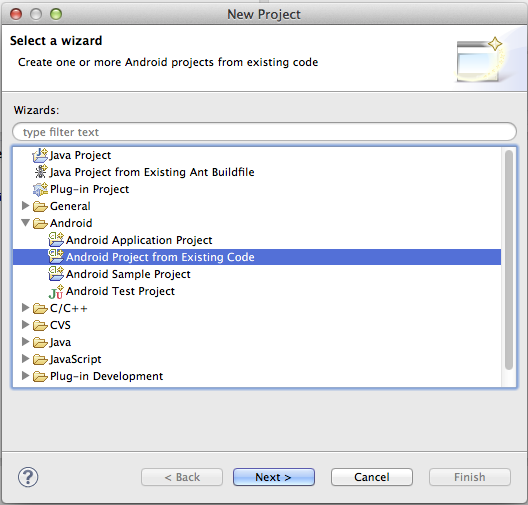Expand the C/C++ category
Viewport: 528px width, 505px height.
tap(25, 307)
